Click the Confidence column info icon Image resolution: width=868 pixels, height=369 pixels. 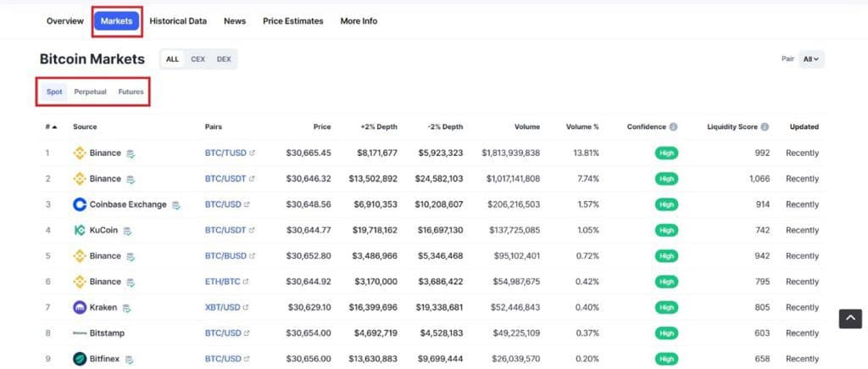click(x=673, y=127)
